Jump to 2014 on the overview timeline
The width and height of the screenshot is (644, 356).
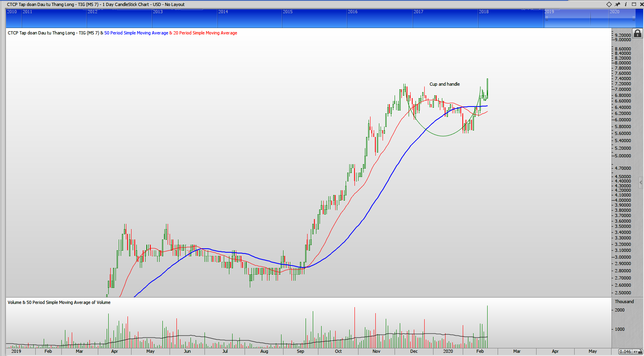[x=223, y=12]
